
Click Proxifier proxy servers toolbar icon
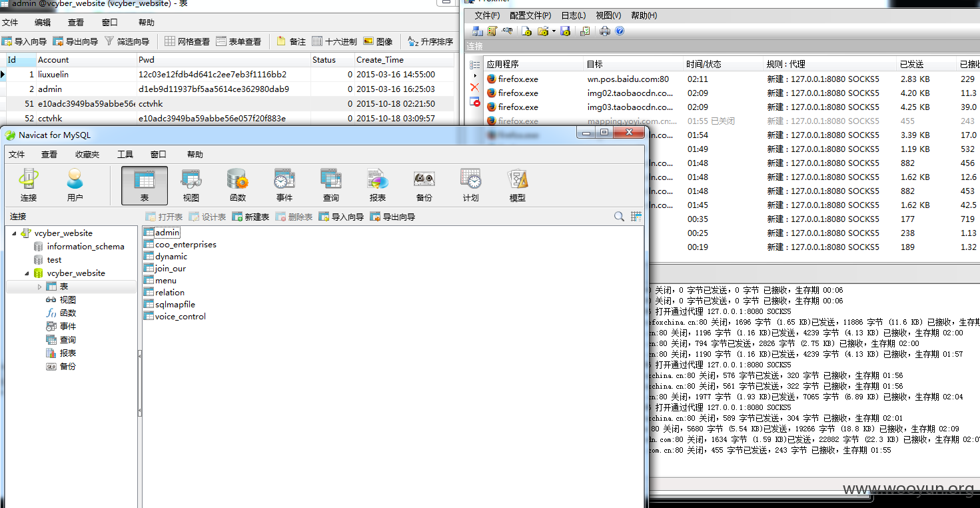pos(478,31)
